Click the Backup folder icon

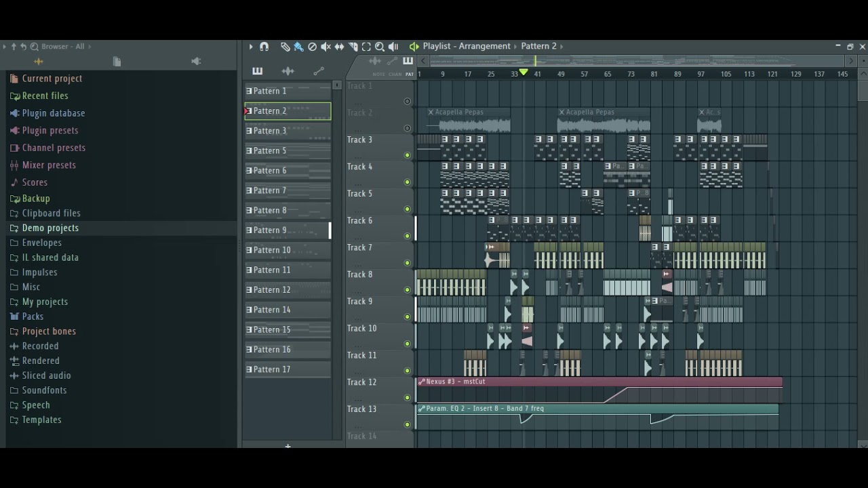14,199
